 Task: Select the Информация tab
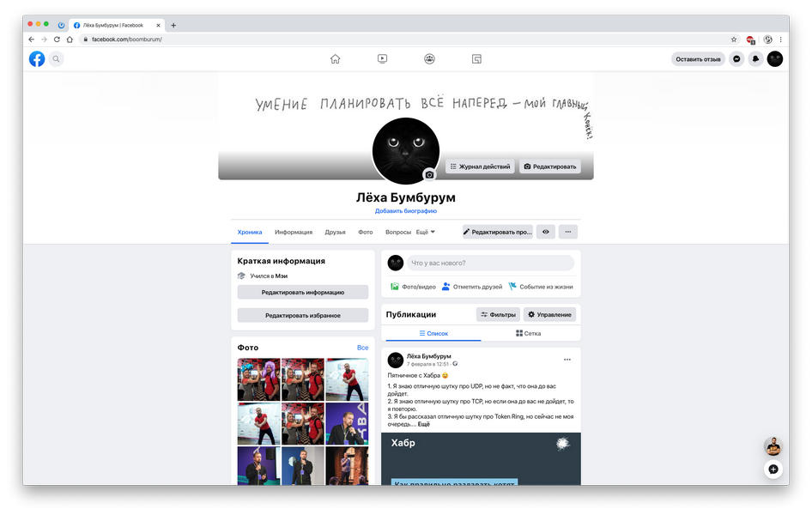(x=294, y=232)
